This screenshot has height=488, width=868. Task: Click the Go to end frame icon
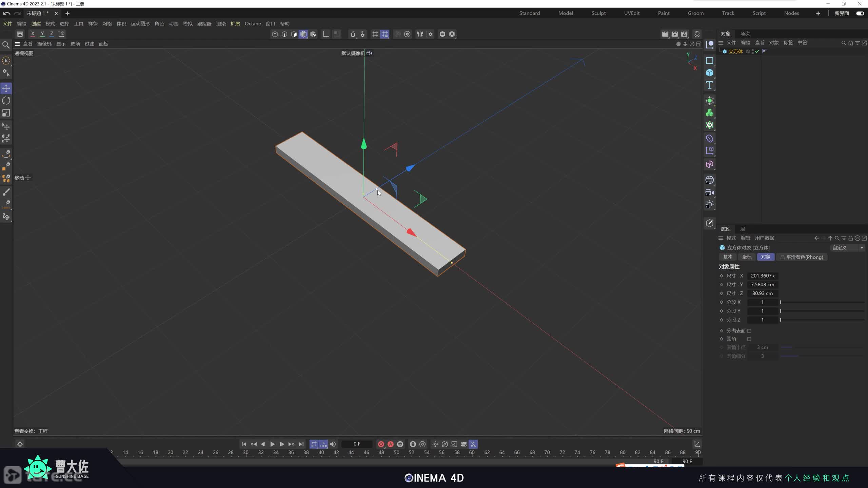301,444
